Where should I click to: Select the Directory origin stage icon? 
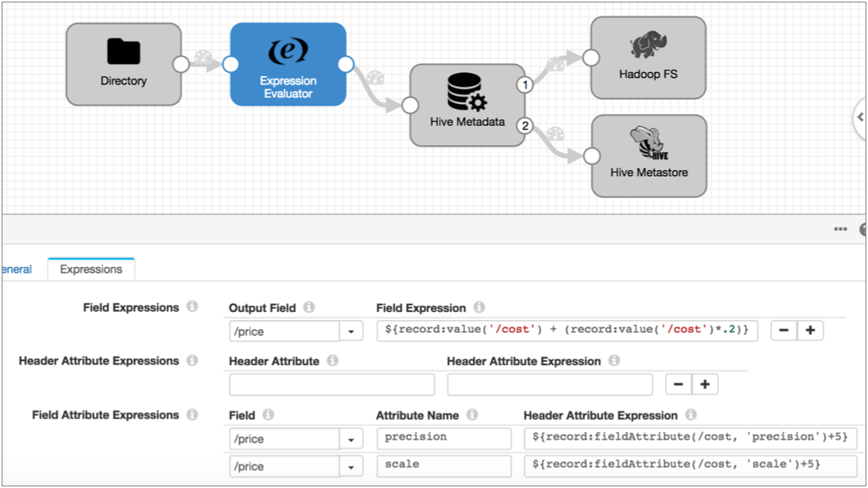pyautogui.click(x=124, y=52)
